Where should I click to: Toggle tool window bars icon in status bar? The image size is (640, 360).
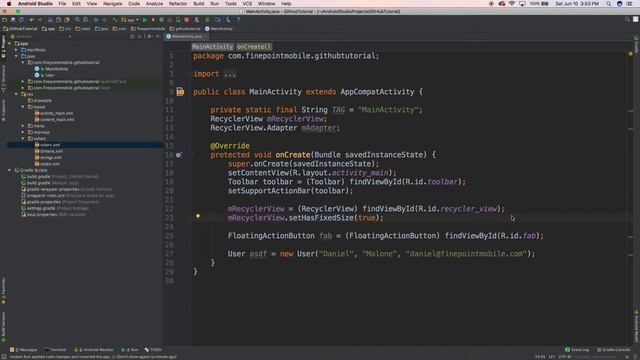point(3,357)
